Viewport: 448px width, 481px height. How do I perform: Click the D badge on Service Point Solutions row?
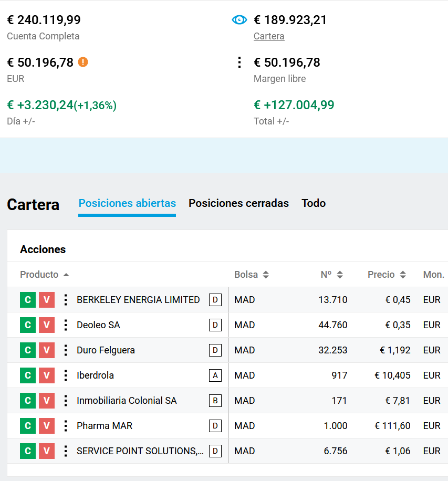click(x=215, y=451)
